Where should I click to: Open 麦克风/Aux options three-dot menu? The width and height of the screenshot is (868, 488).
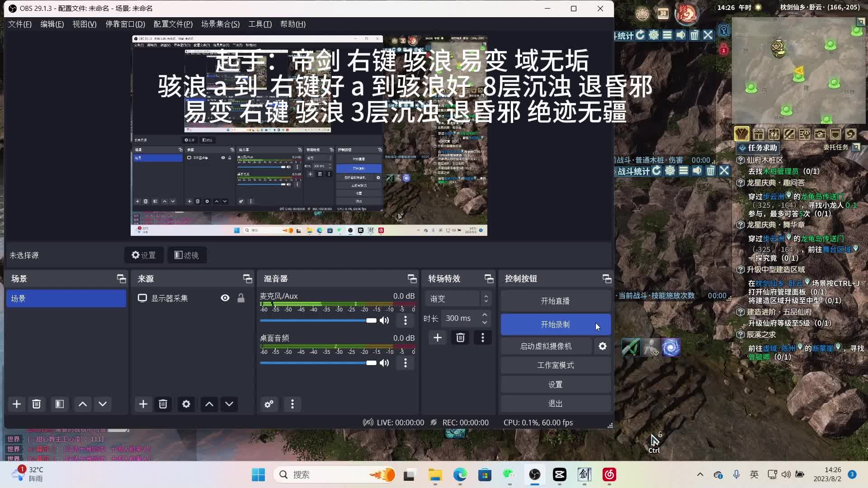[x=406, y=320]
